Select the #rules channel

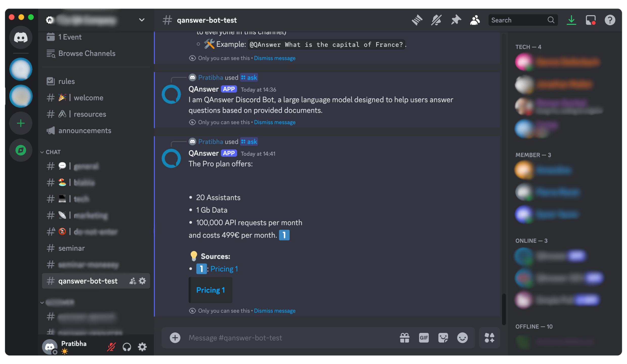coord(67,81)
